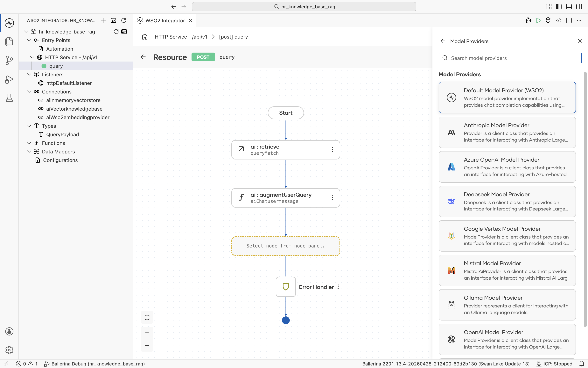Select Azure OpenAI Model Provider
The height and width of the screenshot is (368, 588).
507,167
